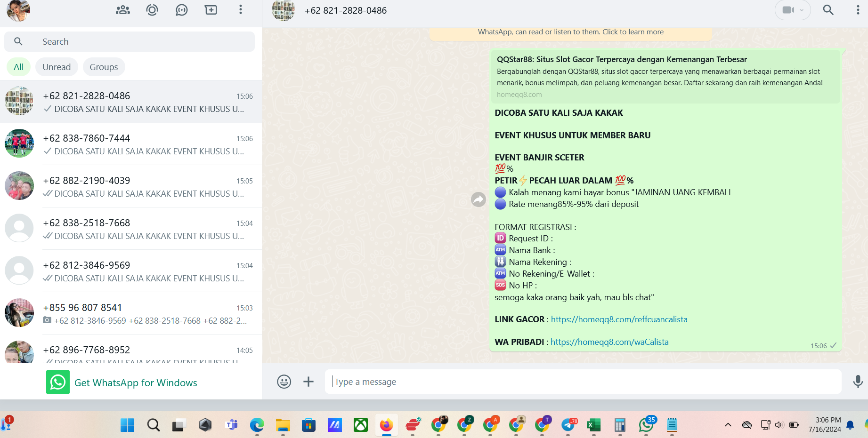This screenshot has width=868, height=438.
Task: Open the chat with +62 838-2518-7668
Action: 131,229
